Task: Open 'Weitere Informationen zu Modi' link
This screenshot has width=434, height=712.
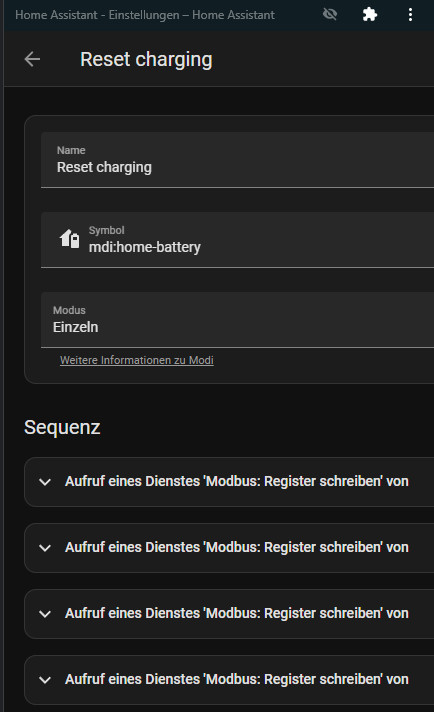Action: click(137, 360)
